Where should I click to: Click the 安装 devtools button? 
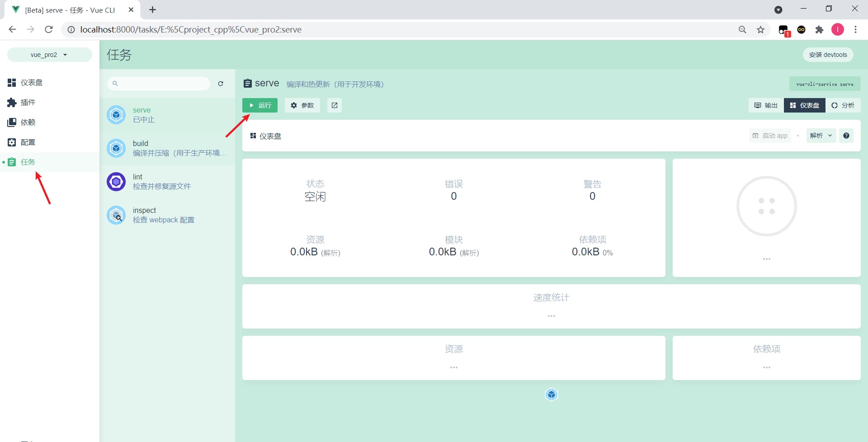(x=828, y=55)
